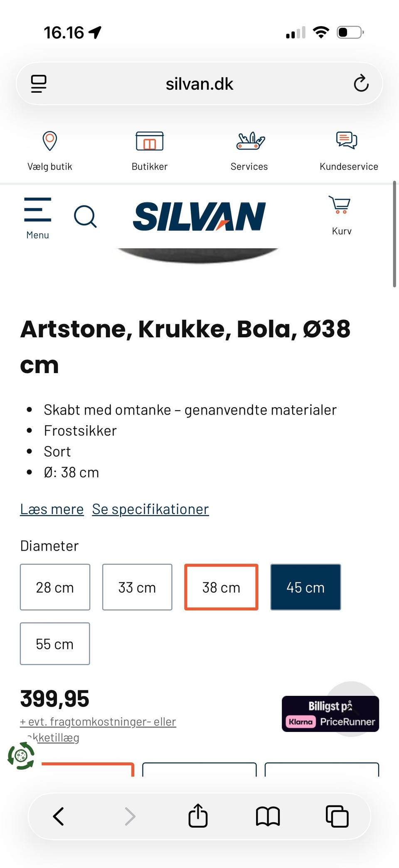Open the Butikker store finder

point(149,150)
